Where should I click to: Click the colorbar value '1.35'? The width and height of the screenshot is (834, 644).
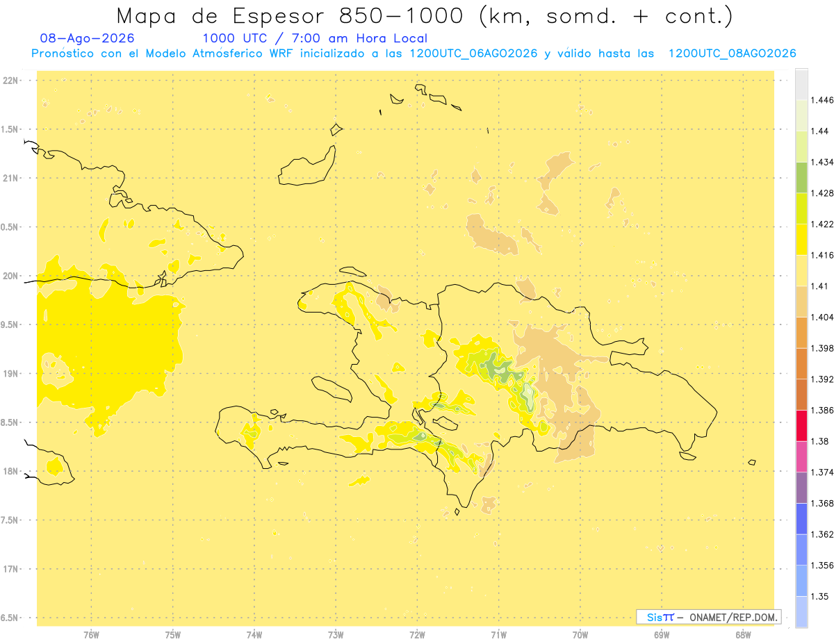[820, 596]
